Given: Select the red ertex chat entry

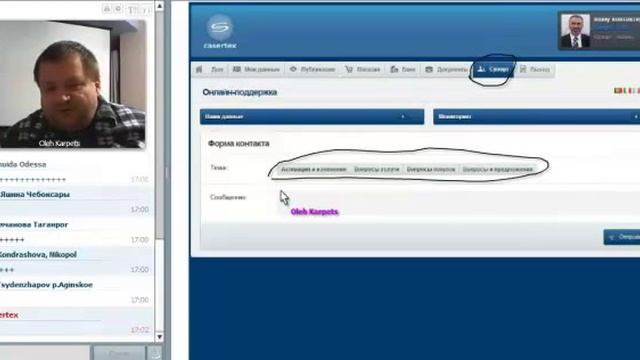Looking at the screenshot, I should tap(77, 322).
